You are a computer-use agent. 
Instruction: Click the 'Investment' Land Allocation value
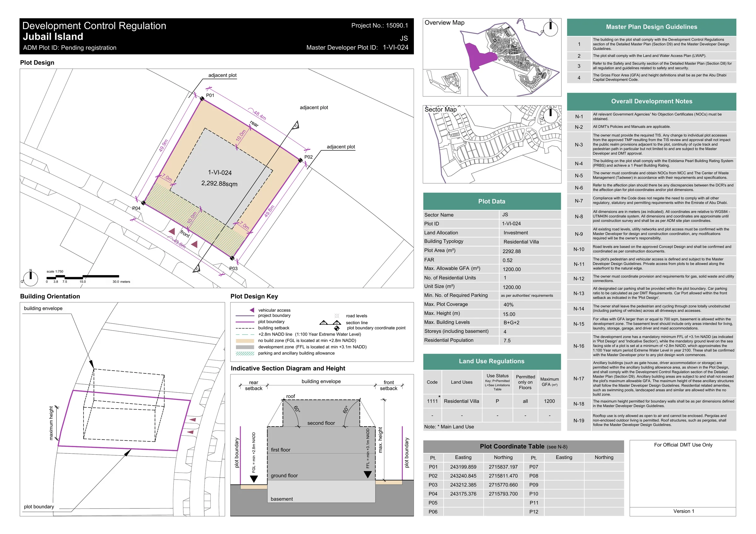tap(515, 233)
